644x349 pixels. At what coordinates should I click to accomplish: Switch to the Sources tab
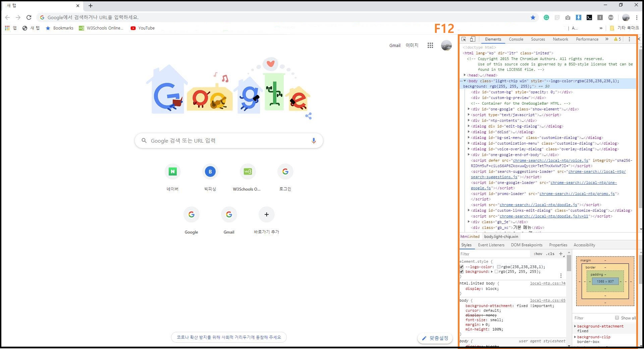pos(538,39)
